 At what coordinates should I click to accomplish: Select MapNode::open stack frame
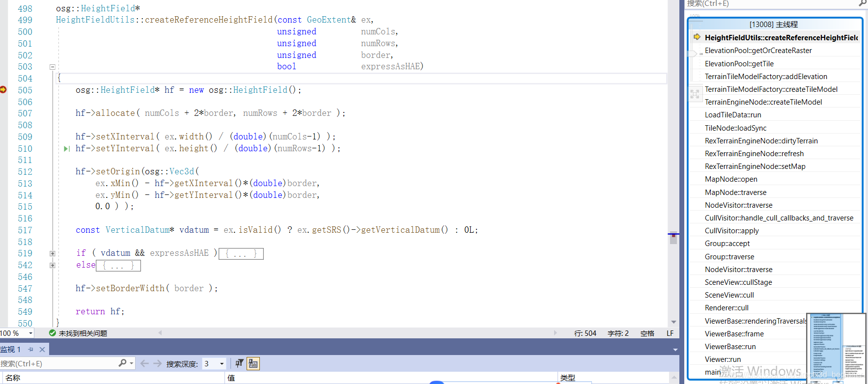731,179
